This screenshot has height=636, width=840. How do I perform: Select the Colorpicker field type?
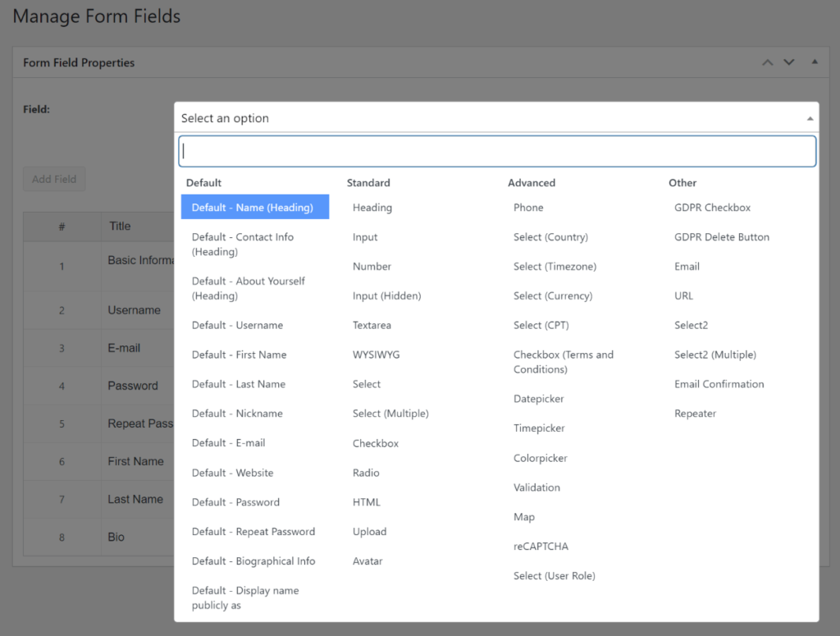[x=540, y=457]
